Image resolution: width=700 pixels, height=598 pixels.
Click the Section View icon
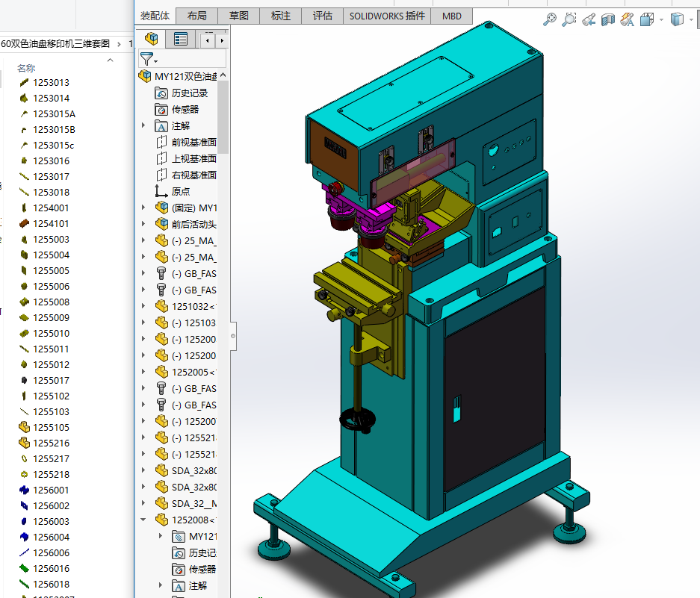pyautogui.click(x=608, y=20)
